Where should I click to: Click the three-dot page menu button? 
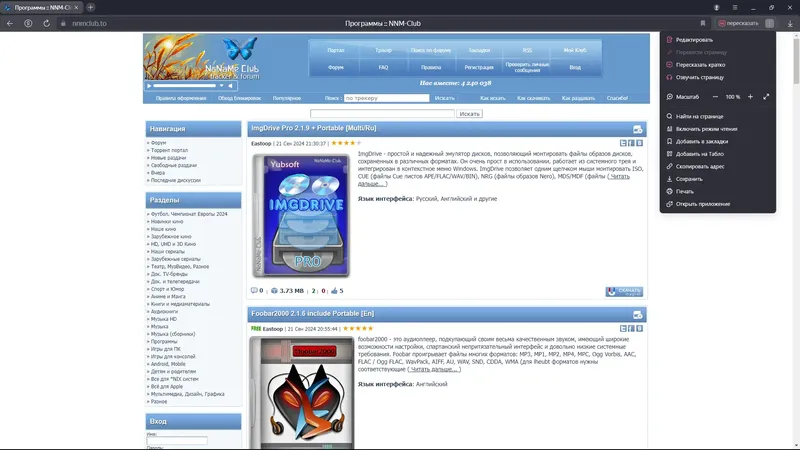point(769,23)
